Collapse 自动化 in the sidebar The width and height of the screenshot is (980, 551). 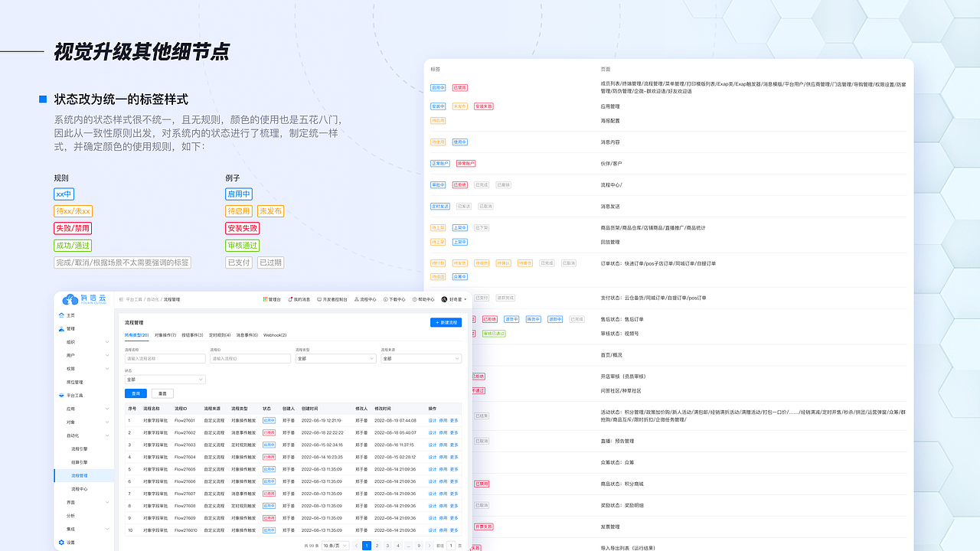pos(108,435)
